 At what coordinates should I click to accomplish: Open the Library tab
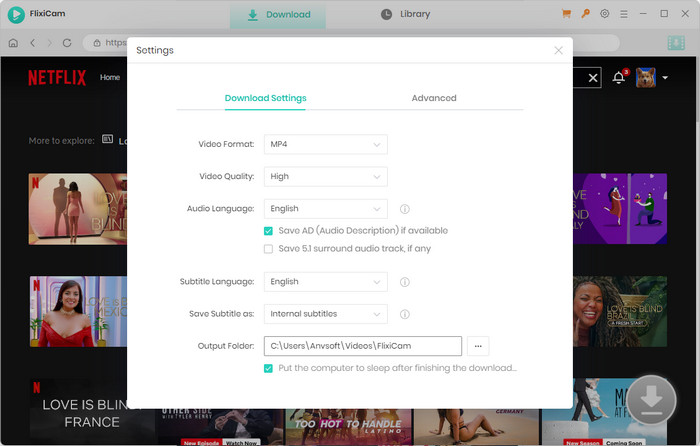point(406,14)
